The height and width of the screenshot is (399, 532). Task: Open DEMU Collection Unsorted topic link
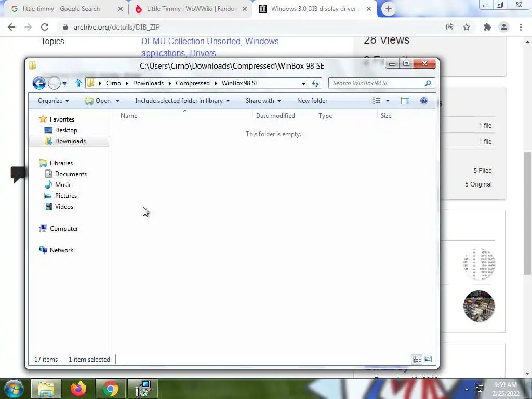[x=191, y=41]
